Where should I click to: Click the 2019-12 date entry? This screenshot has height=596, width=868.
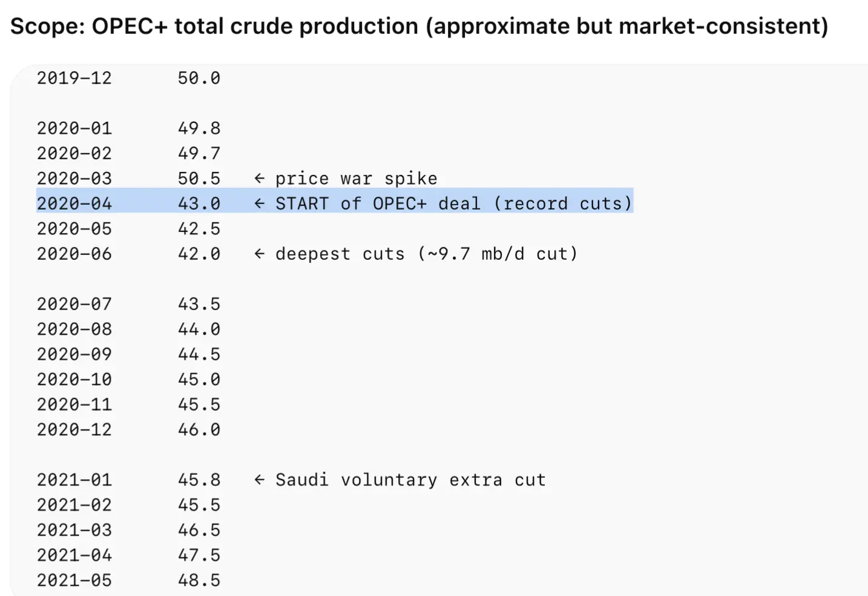[x=74, y=78]
